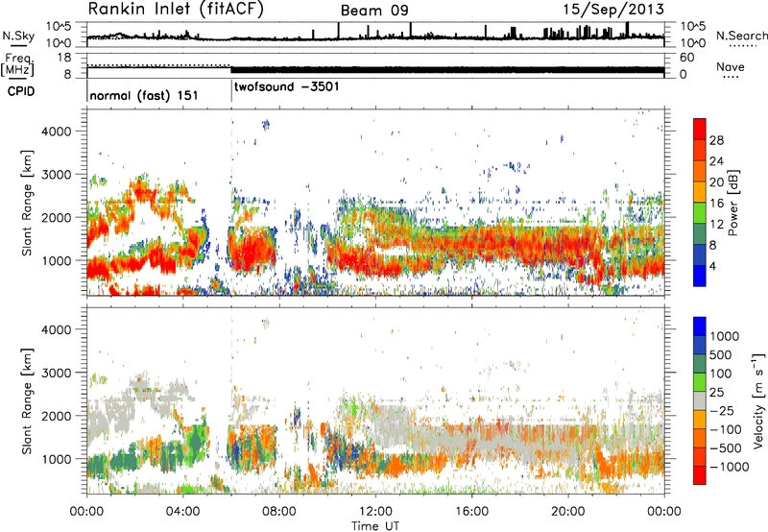The height and width of the screenshot is (532, 768).
Task: Click the '12:00' time tick label
Action: point(375,512)
